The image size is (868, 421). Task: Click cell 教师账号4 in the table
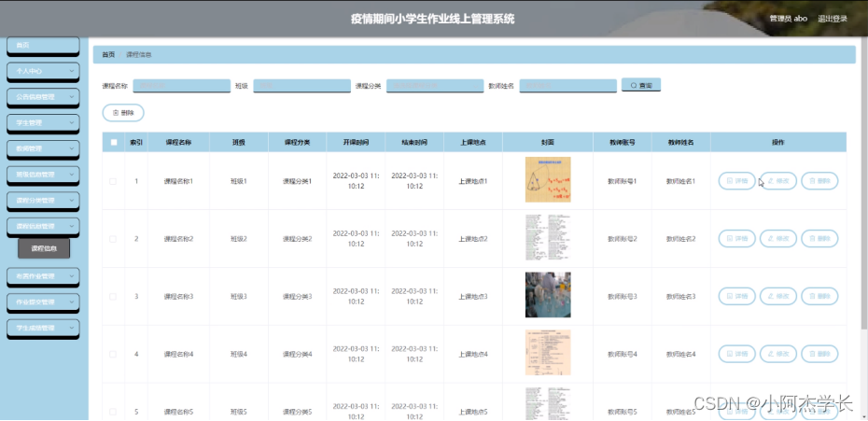pos(623,354)
